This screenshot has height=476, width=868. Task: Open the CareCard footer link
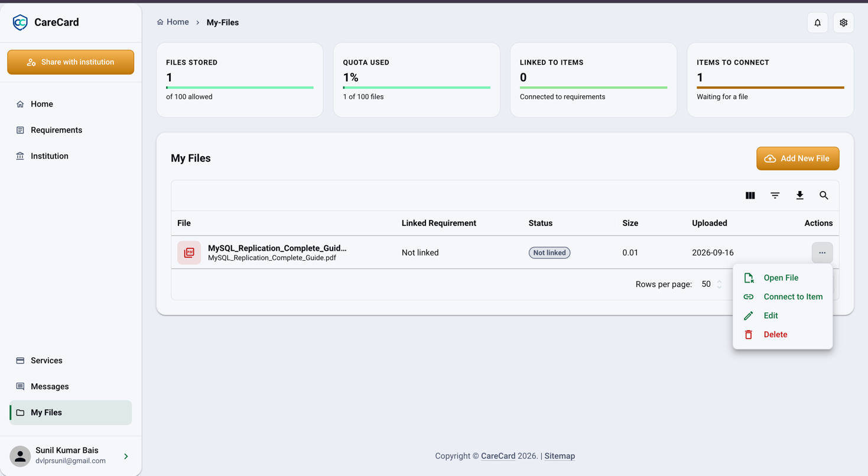click(x=498, y=456)
